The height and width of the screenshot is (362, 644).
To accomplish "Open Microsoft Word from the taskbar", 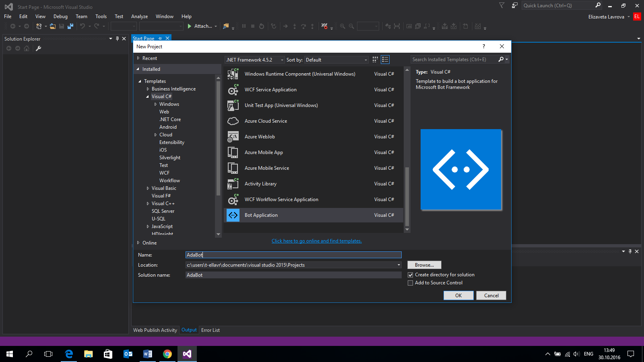I will click(148, 354).
